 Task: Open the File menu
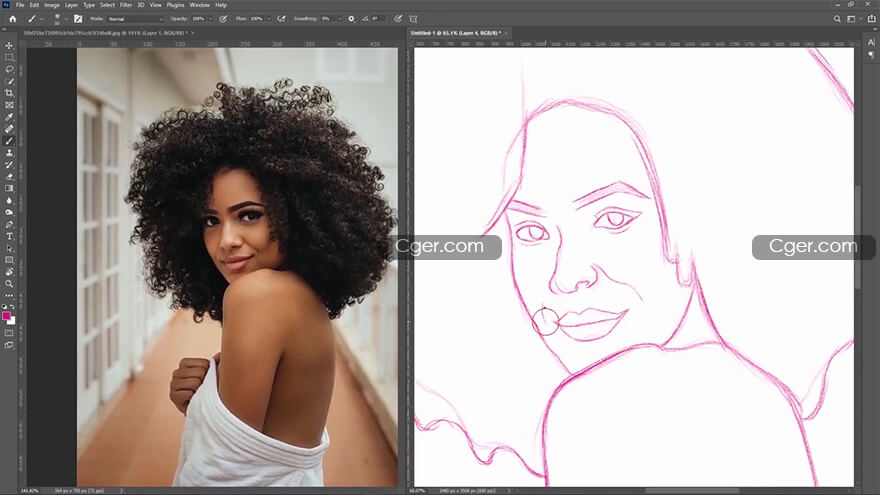(20, 4)
